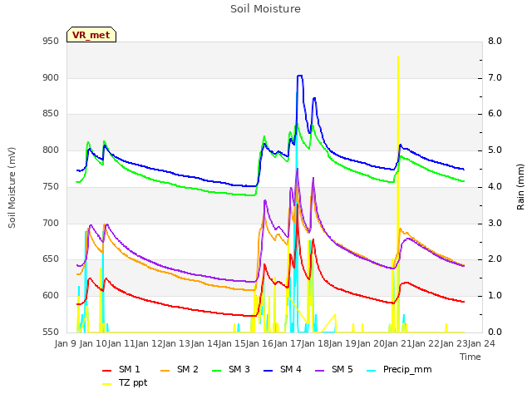Click the 8.0 rain axis tick label
Viewport: 532px width, 399px height.
tap(495, 41)
